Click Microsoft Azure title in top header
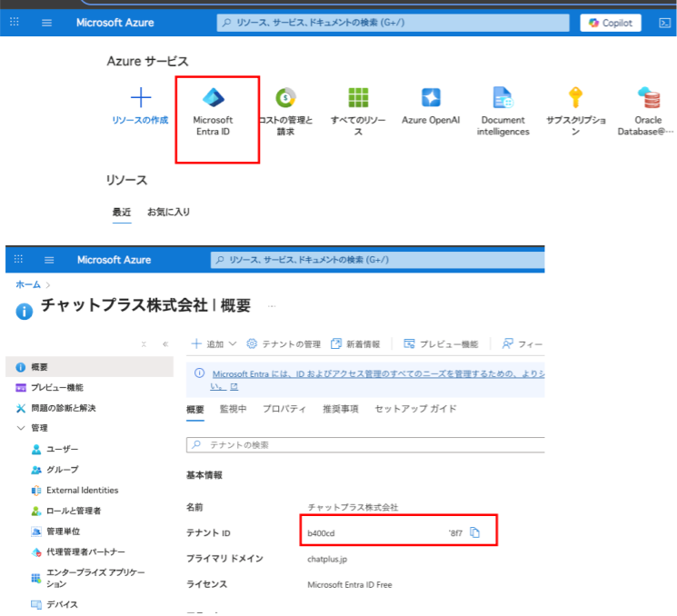 (114, 23)
